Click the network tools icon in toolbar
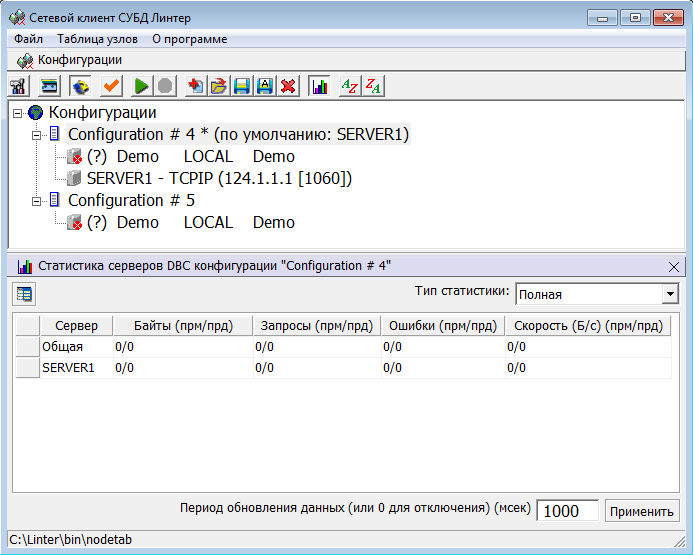The image size is (693, 555). [19, 86]
